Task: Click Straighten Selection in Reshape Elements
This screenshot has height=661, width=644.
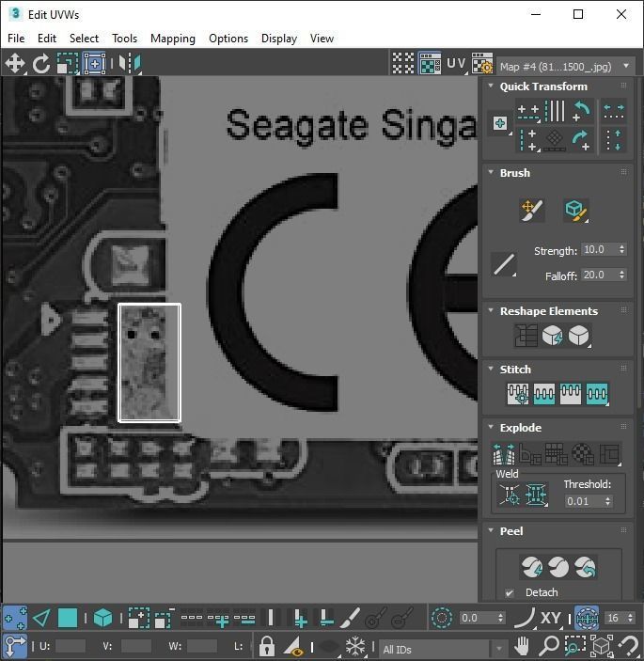Action: pos(526,336)
